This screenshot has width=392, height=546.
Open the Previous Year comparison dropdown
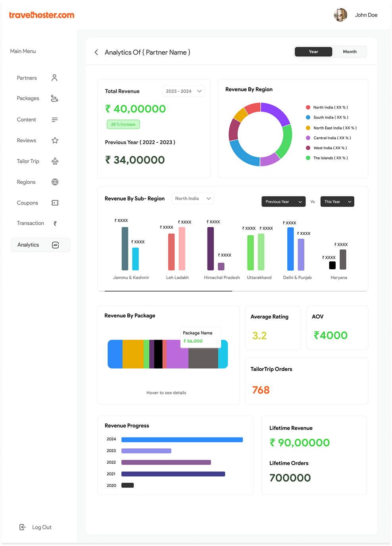coord(284,202)
